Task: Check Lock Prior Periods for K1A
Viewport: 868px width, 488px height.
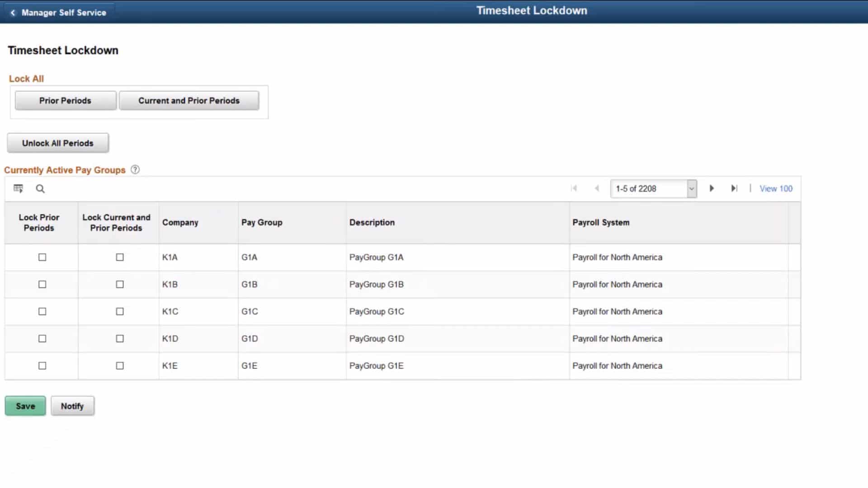Action: tap(42, 257)
